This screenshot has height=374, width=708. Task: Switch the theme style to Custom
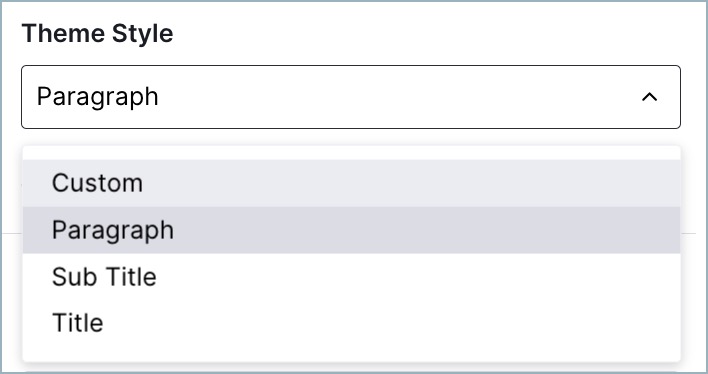(x=351, y=183)
